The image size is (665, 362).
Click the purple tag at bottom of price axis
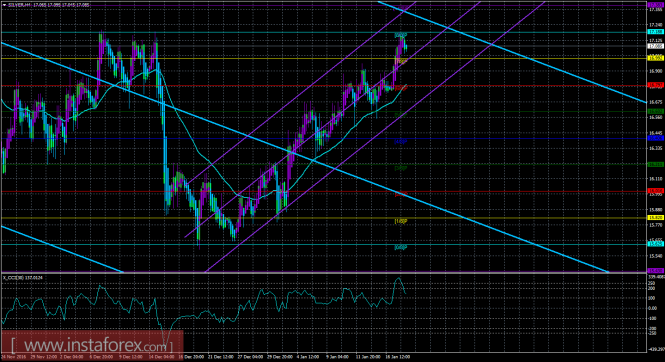coord(656,270)
